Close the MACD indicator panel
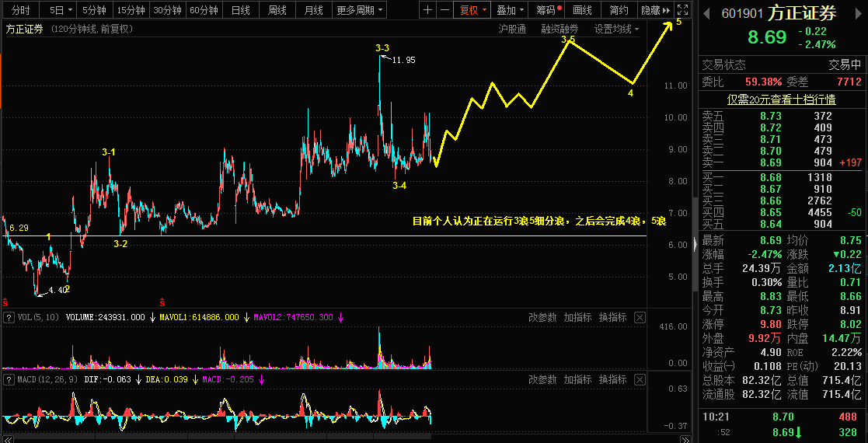The width and height of the screenshot is (868, 443). (640, 379)
